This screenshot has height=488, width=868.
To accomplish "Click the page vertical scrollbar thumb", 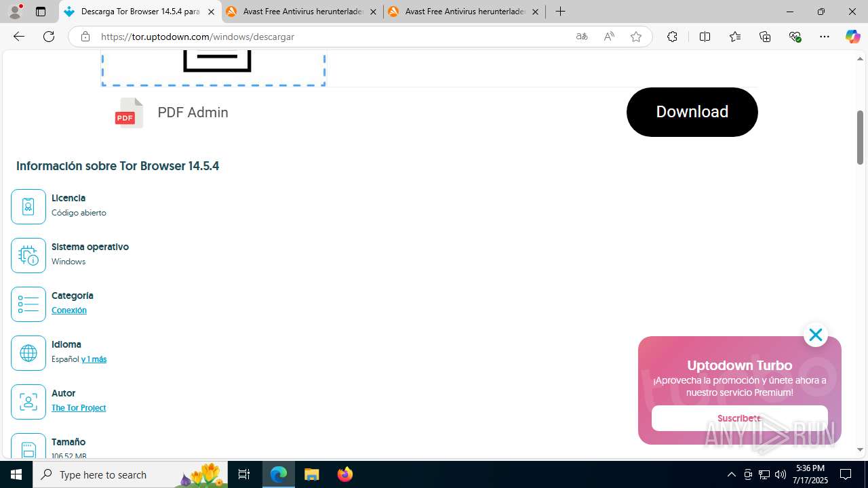I will [x=860, y=138].
